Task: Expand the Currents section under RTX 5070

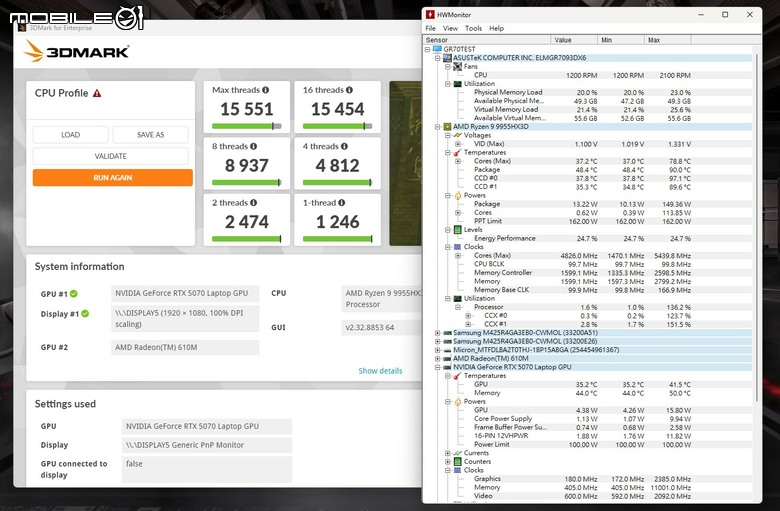Action: [448, 453]
